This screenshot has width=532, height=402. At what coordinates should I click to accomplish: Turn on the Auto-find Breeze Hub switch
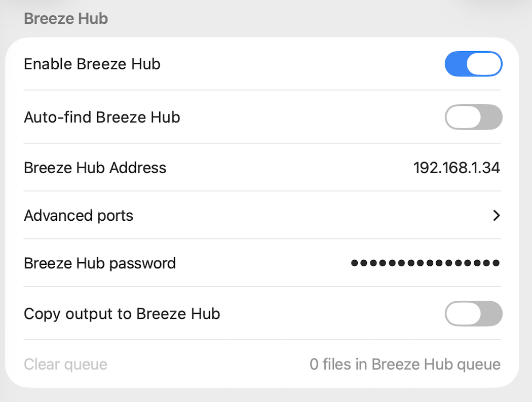473,117
